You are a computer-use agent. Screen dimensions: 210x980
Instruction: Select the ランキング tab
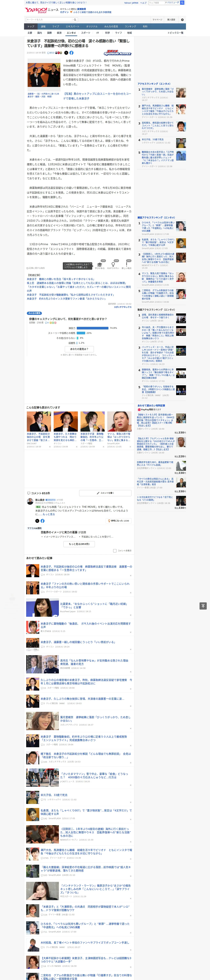130,27
